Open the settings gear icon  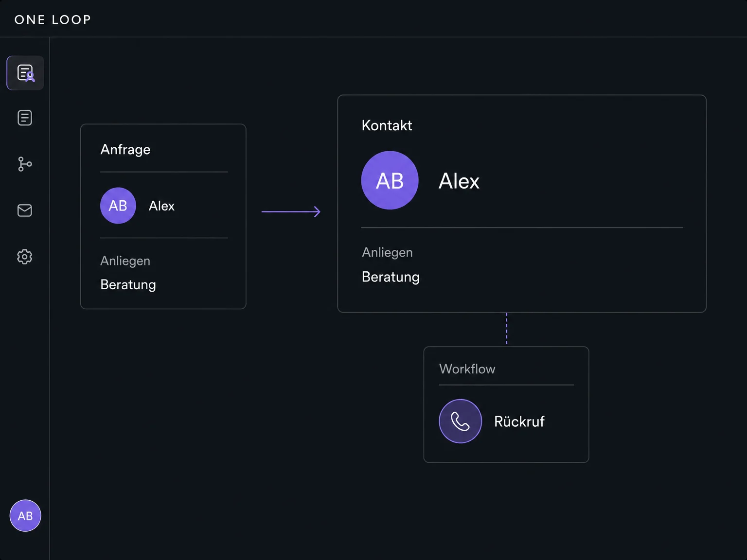pos(25,257)
